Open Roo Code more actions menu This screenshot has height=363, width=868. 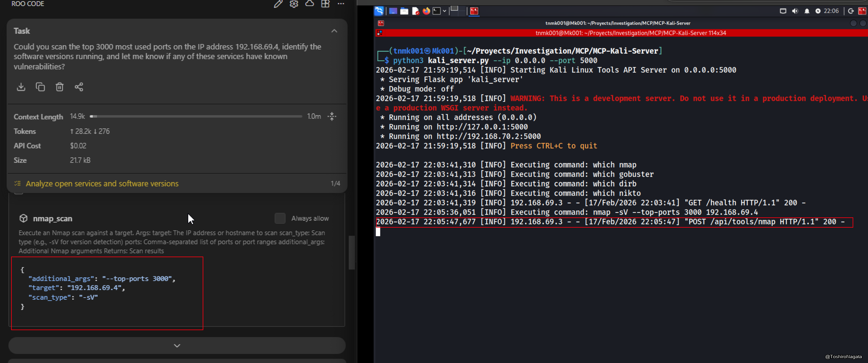(x=341, y=4)
